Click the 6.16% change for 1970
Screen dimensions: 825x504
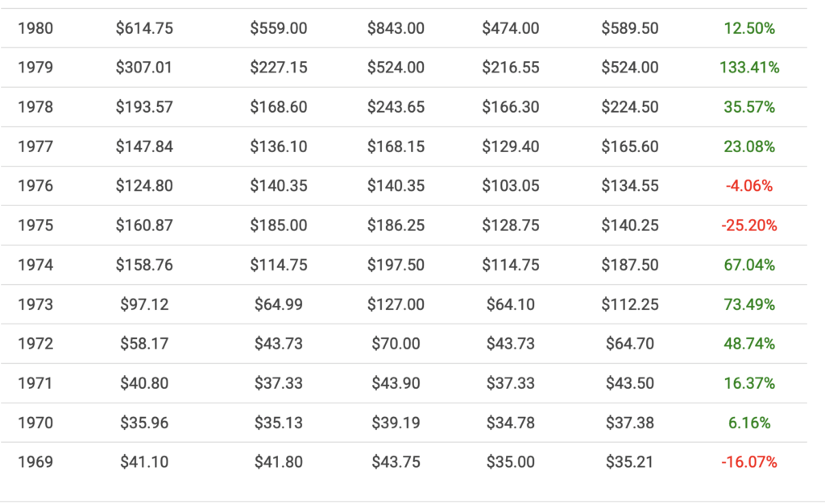coord(749,423)
